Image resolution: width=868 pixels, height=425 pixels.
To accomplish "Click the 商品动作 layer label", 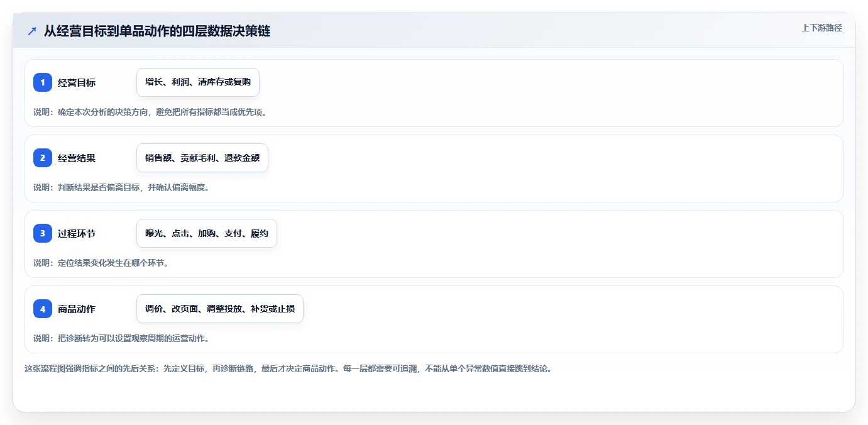I will (x=77, y=309).
